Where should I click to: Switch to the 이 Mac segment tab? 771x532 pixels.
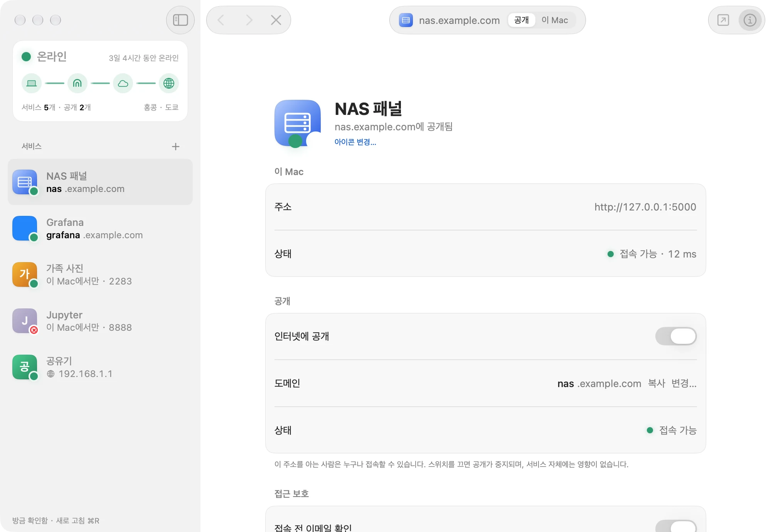[x=555, y=20]
